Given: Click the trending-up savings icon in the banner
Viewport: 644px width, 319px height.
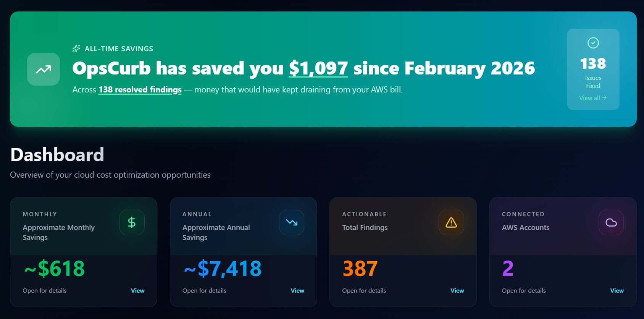Looking at the screenshot, I should 43,69.
